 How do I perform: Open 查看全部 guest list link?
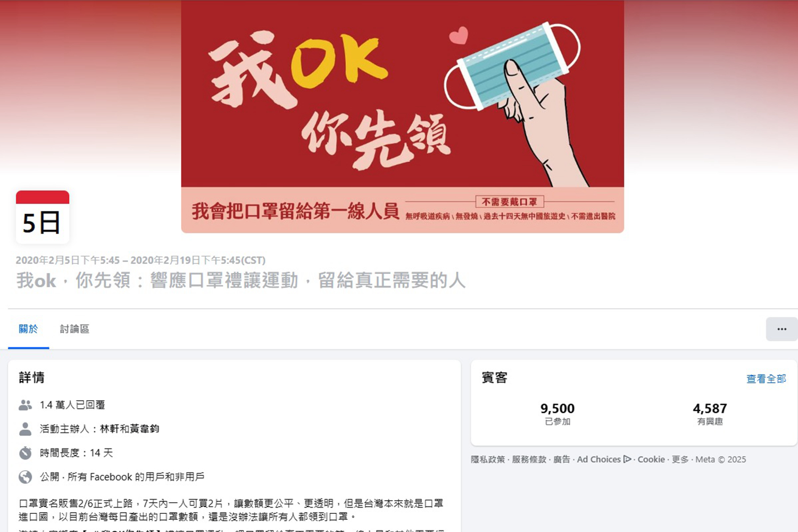[x=766, y=379]
